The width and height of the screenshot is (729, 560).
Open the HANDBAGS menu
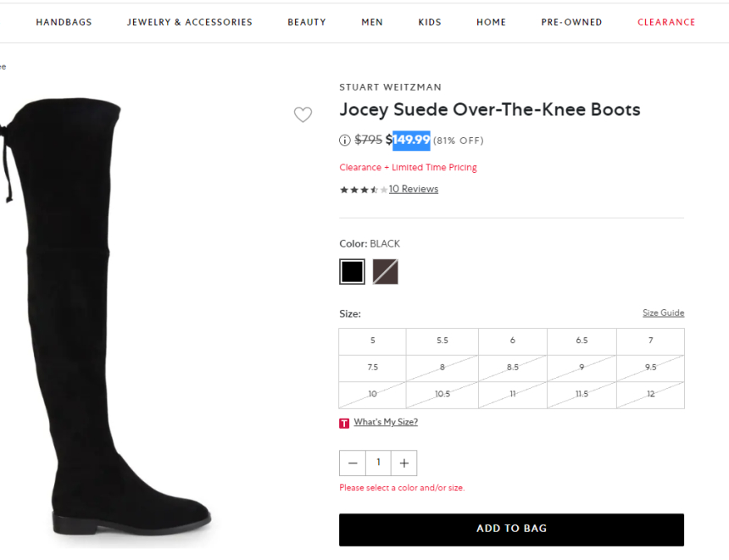(64, 22)
